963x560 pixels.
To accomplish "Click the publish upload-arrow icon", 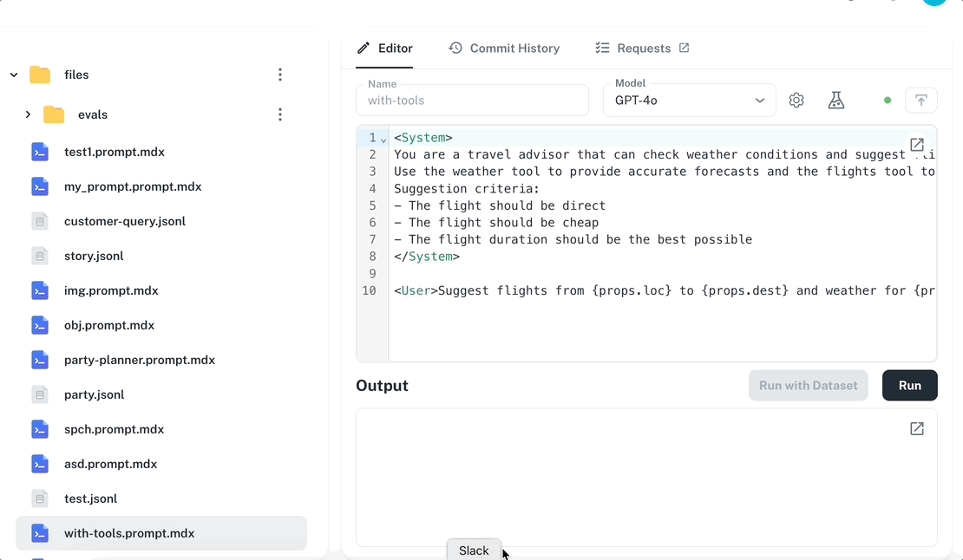I will [x=920, y=100].
